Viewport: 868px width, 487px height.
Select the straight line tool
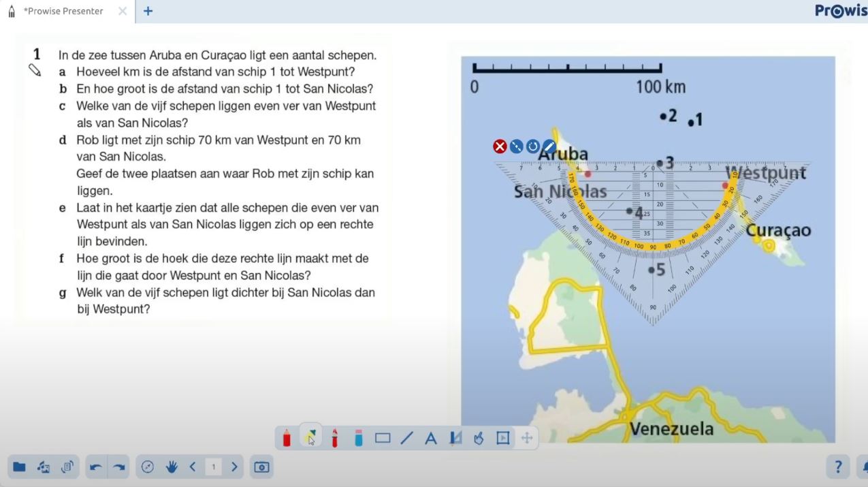(406, 438)
